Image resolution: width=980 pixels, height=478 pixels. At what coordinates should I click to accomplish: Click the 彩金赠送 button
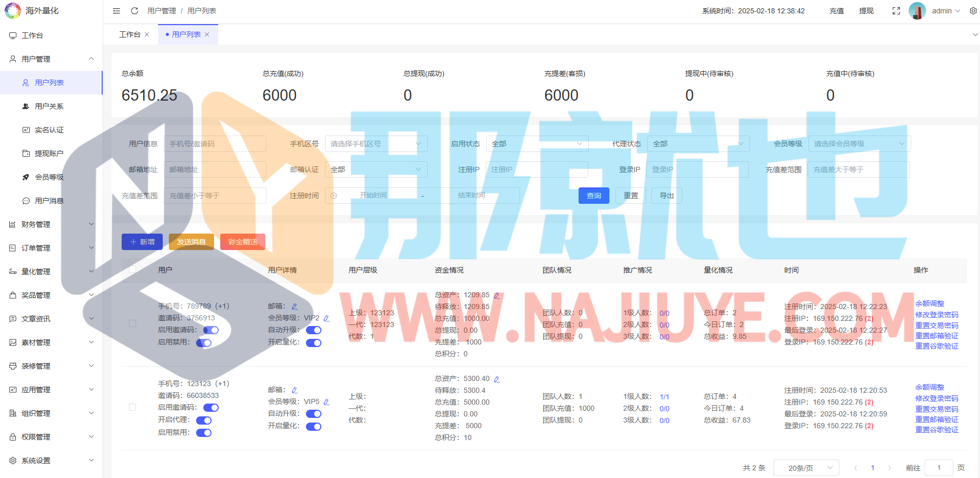pos(242,242)
